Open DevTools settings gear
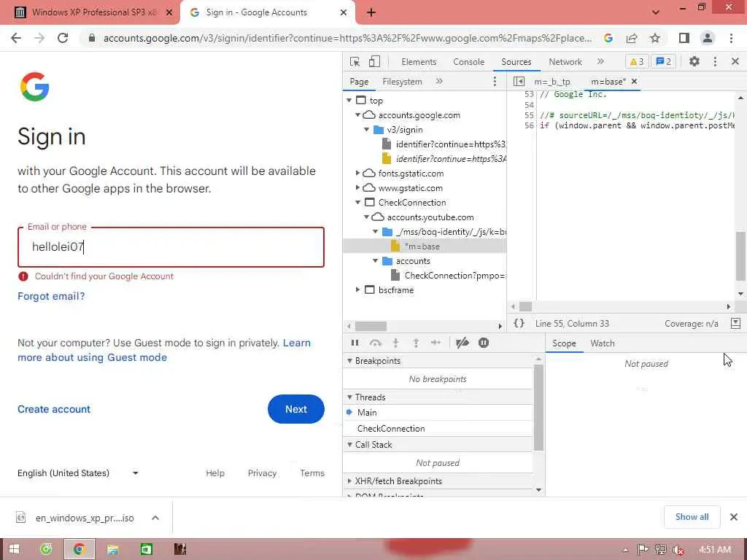This screenshot has width=747, height=560. tap(694, 61)
